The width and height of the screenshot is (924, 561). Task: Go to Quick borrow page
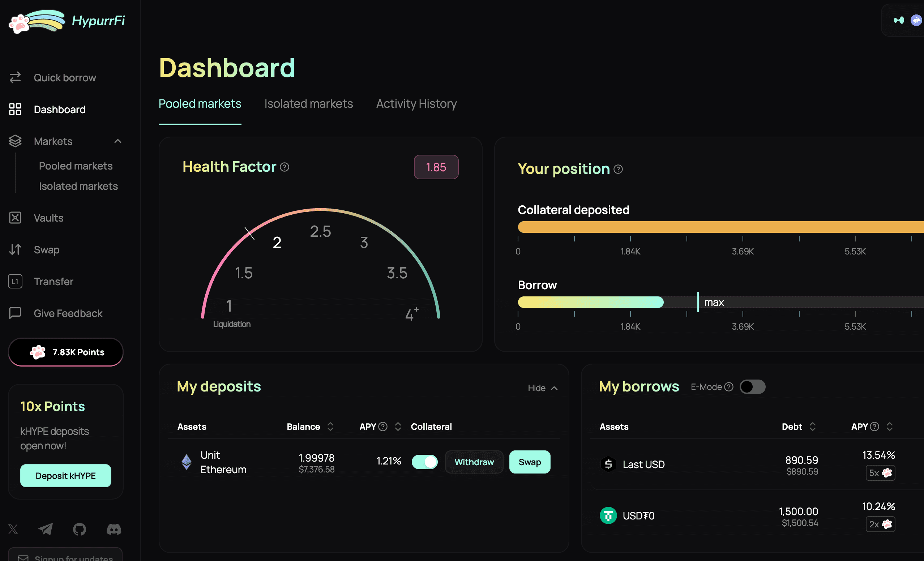point(65,78)
